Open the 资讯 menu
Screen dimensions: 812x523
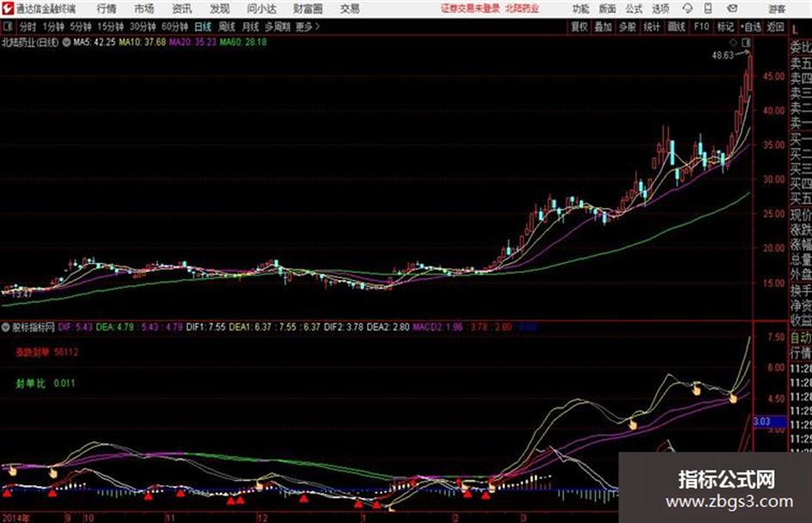(182, 9)
